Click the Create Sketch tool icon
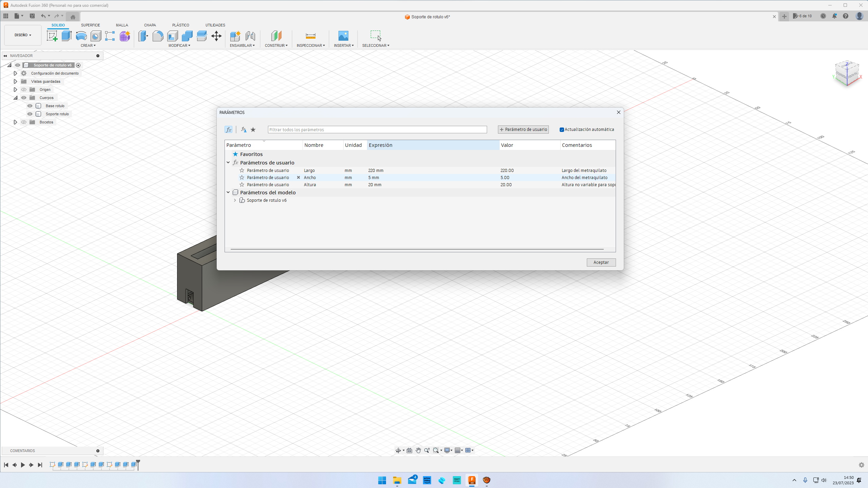 point(52,36)
